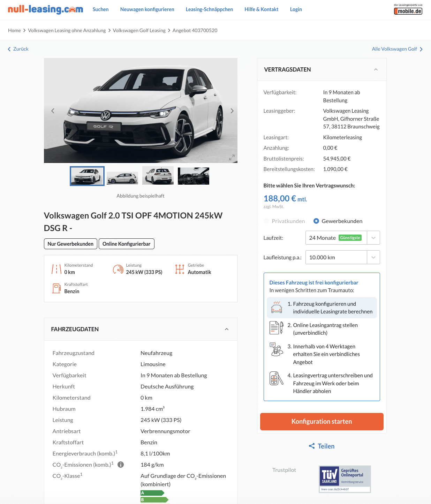Click the Zurück back chevron icon
Viewport: 431px width, 504px height.
9,49
